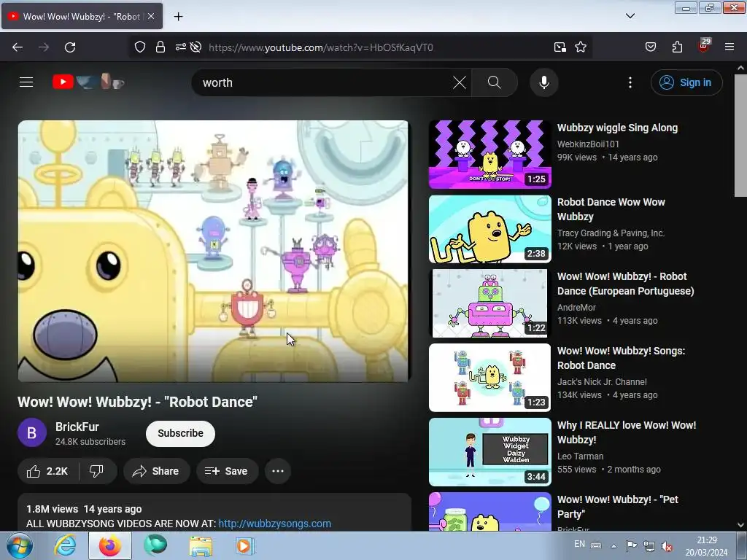747x560 pixels.
Task: Start voice search with microphone icon
Action: pyautogui.click(x=544, y=82)
